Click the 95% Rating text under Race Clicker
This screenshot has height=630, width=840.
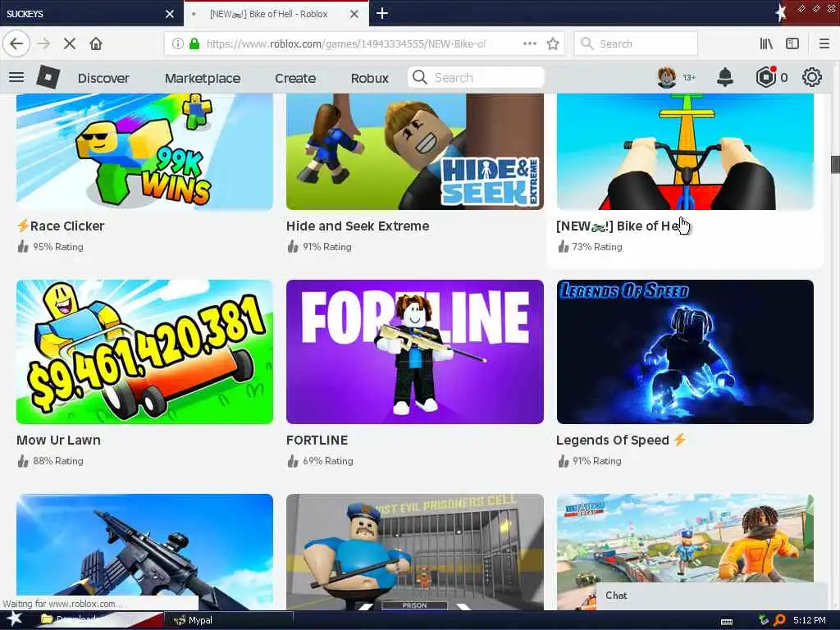(x=58, y=247)
